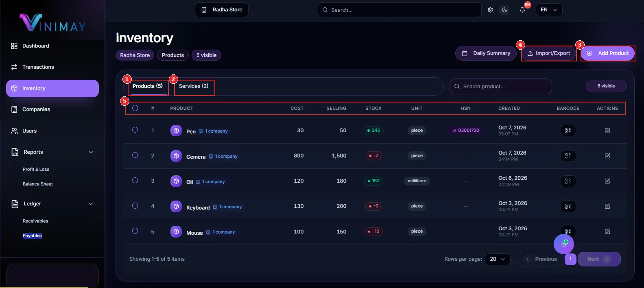The height and width of the screenshot is (288, 644).
Task: Select the Cemera row checkbox
Action: coord(135,155)
